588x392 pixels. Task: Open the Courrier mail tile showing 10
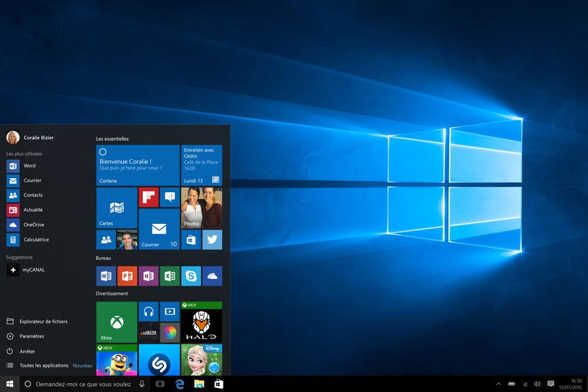pos(159,229)
